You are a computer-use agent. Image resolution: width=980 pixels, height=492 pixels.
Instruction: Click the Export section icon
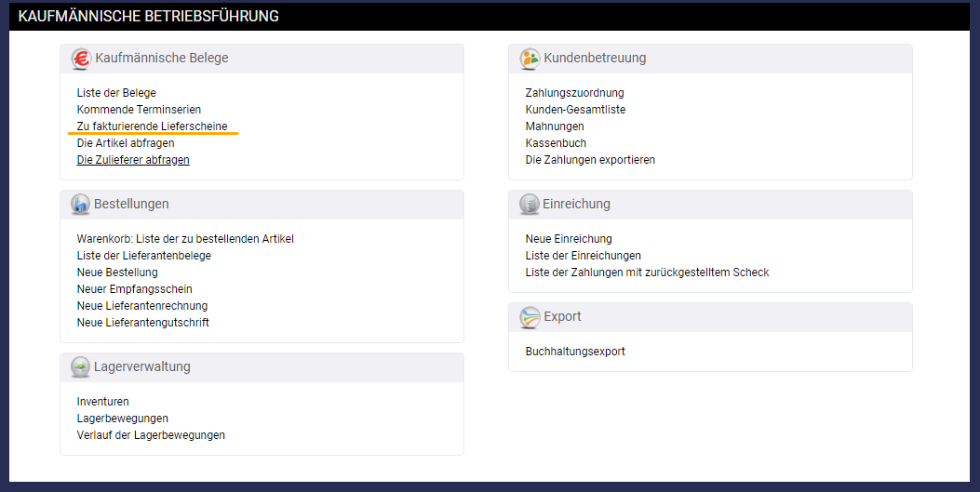point(530,317)
